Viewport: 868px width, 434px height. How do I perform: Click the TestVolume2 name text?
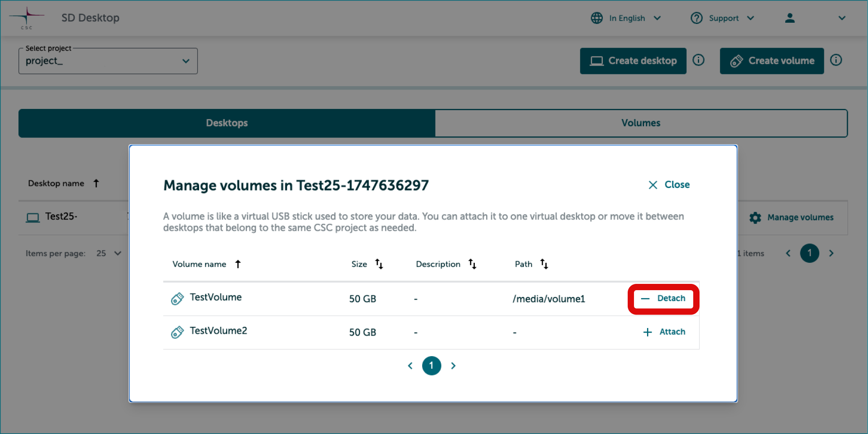(x=218, y=331)
